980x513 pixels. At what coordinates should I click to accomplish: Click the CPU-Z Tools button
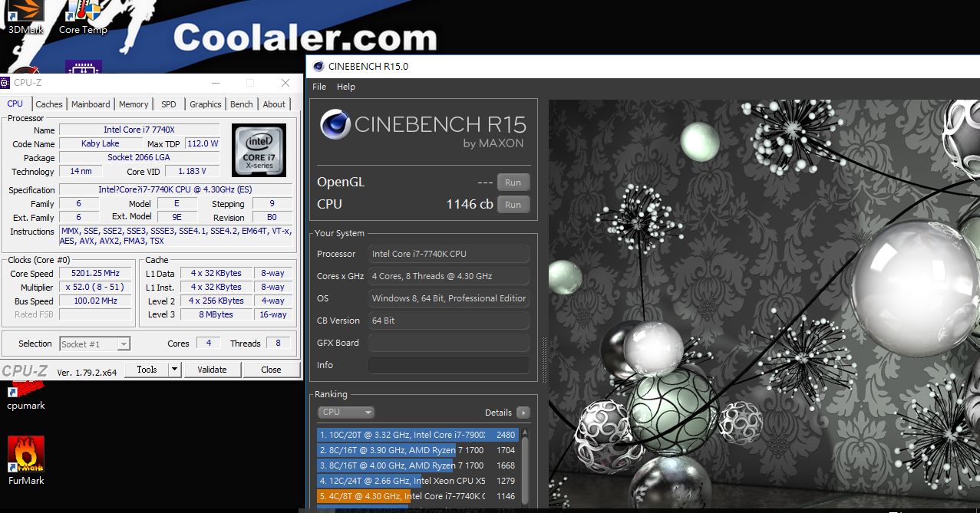click(147, 370)
